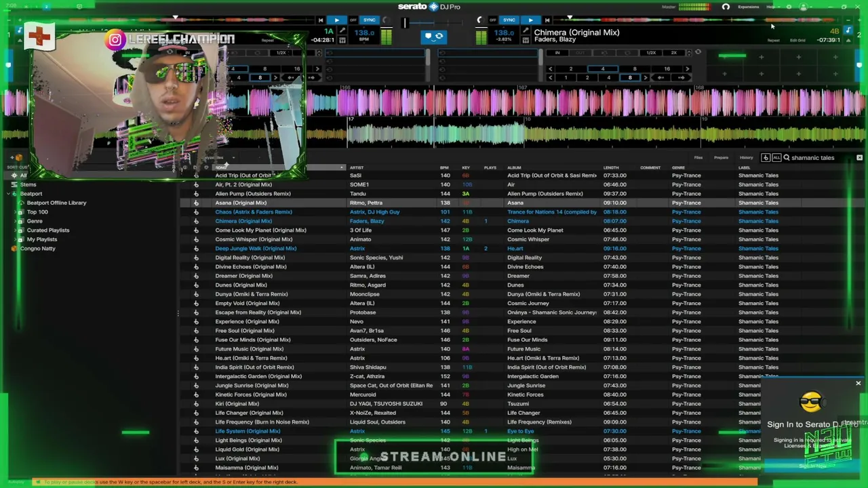Image resolution: width=868 pixels, height=488 pixels.
Task: Toggle SYNC on the right deck
Action: pos(509,20)
